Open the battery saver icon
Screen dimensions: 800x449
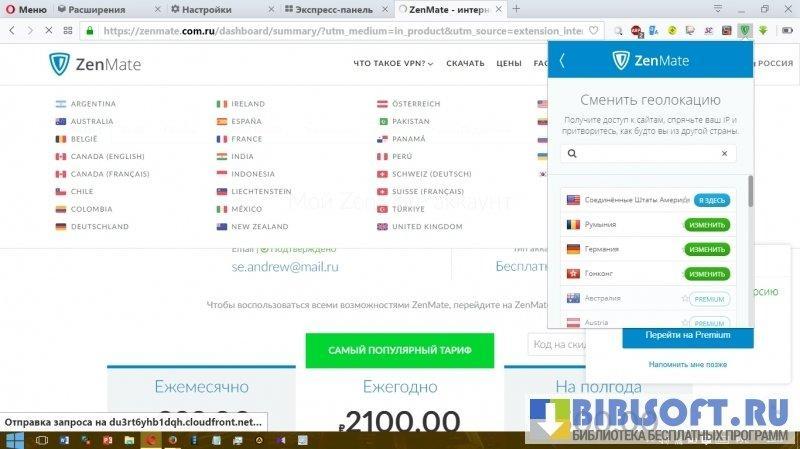point(787,31)
